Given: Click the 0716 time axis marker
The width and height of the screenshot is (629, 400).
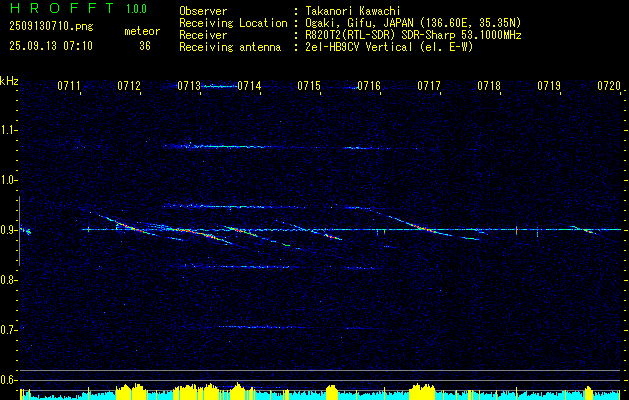Looking at the screenshot, I should (x=369, y=86).
